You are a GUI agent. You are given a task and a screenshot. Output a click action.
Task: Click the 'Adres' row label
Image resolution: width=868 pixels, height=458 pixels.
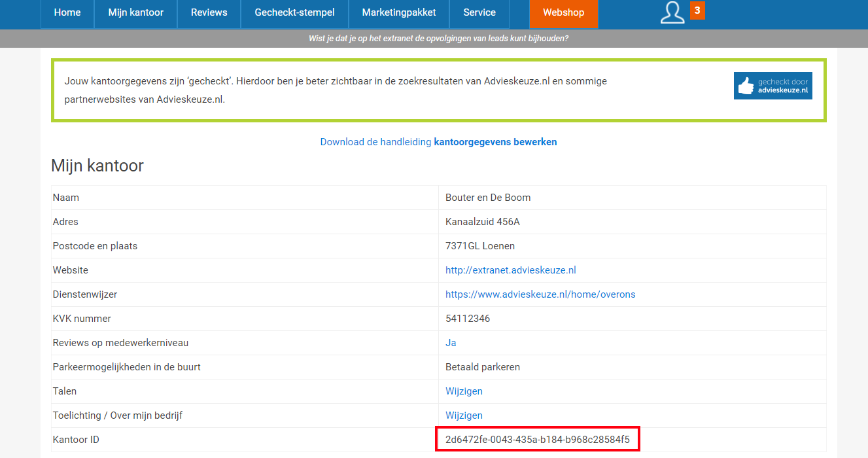pyautogui.click(x=65, y=222)
